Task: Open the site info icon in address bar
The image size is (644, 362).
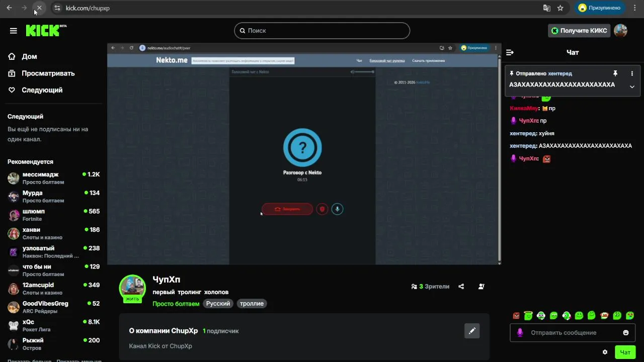Action: [x=57, y=8]
